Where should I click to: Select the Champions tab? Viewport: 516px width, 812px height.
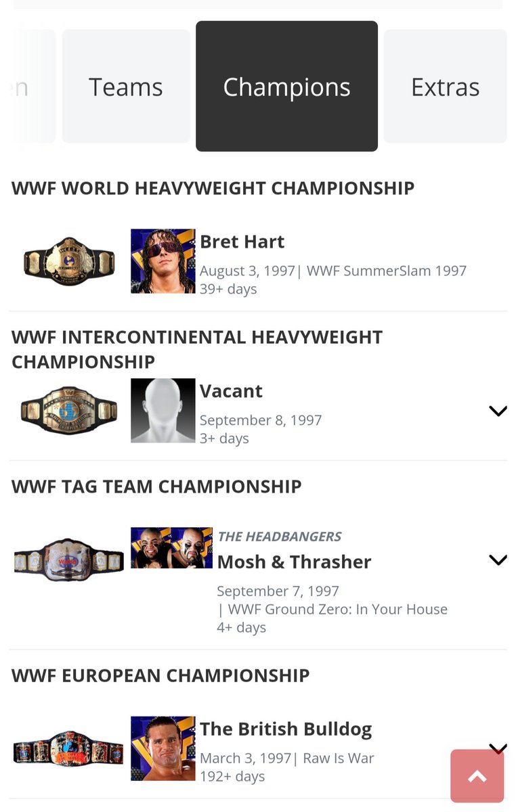pos(286,87)
